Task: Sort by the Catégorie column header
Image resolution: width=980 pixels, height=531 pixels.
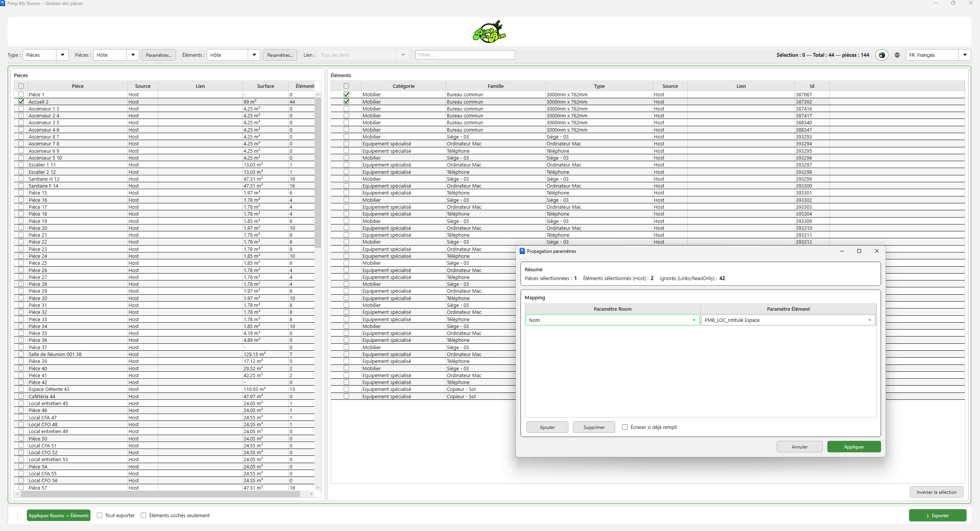Action: (404, 86)
